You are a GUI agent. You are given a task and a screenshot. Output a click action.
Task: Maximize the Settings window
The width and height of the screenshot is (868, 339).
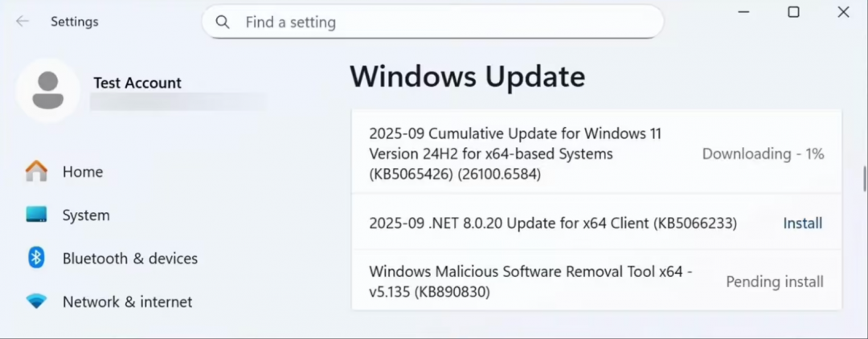point(793,12)
